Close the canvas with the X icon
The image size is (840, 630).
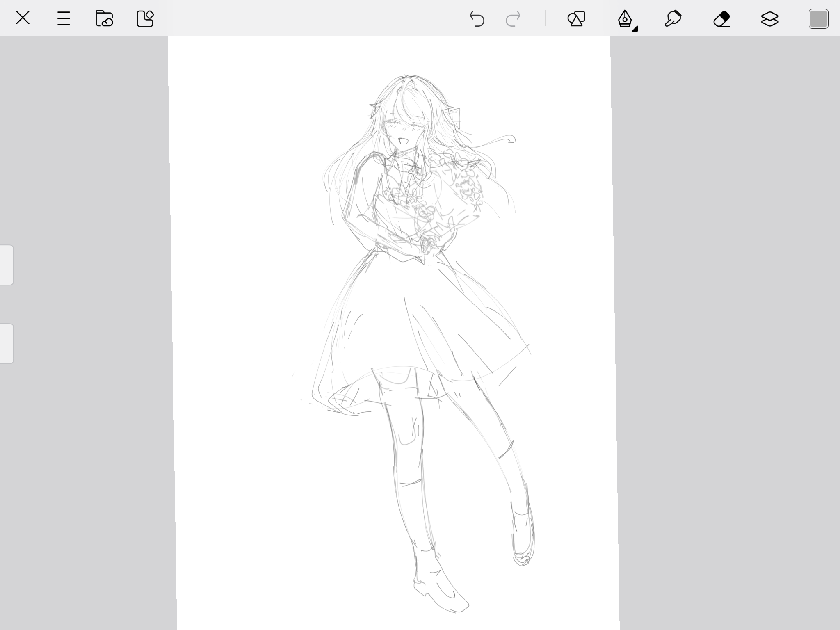pyautogui.click(x=23, y=18)
